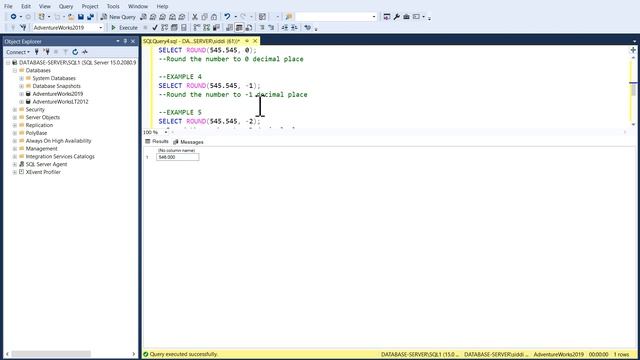Open the Help menu

[162, 6]
